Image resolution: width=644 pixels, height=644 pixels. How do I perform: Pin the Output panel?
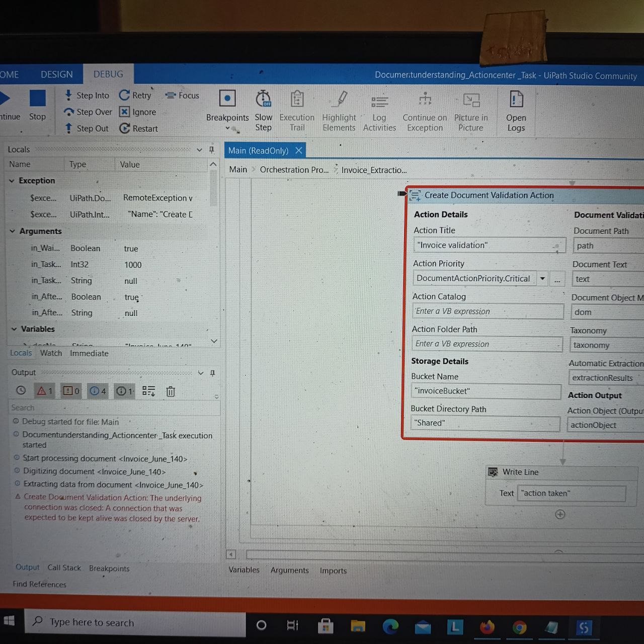tap(212, 373)
